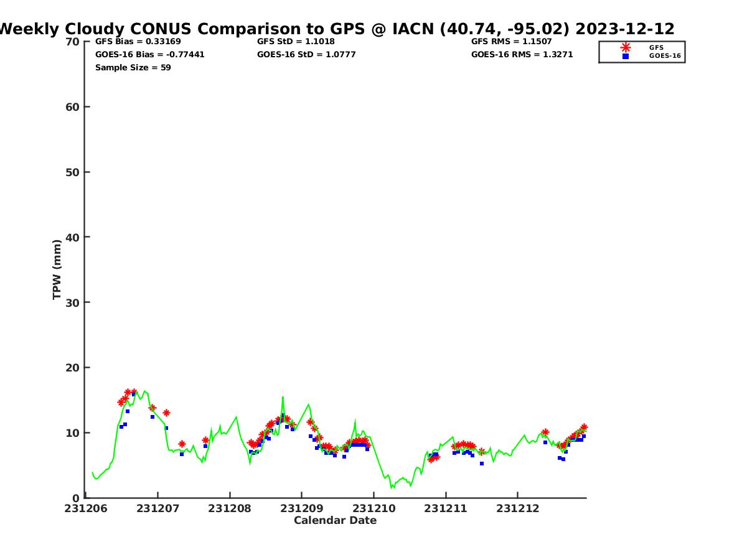
Task: Select the 231209 date tick label
Action: point(301,508)
